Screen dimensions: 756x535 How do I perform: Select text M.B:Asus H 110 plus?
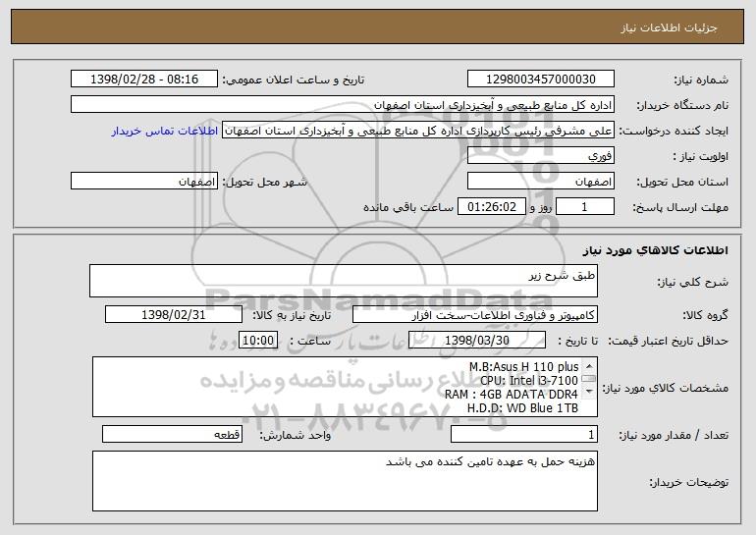[523, 367]
